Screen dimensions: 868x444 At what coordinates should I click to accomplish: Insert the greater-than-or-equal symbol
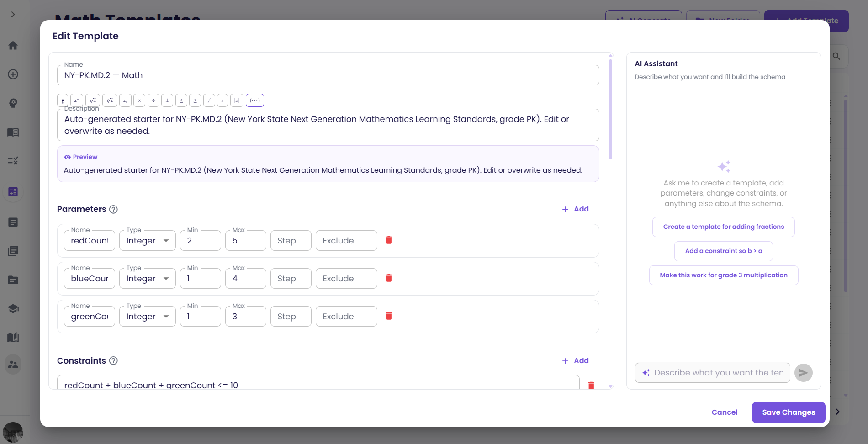click(x=195, y=100)
